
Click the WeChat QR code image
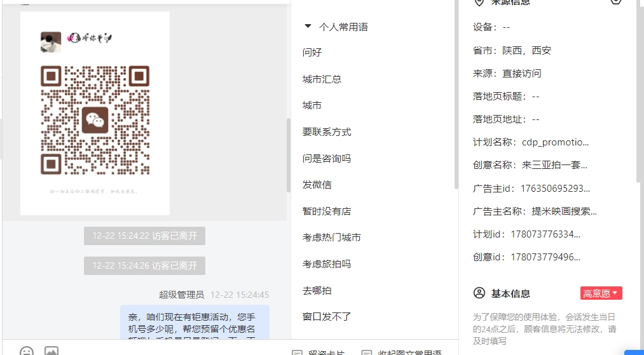click(x=95, y=120)
